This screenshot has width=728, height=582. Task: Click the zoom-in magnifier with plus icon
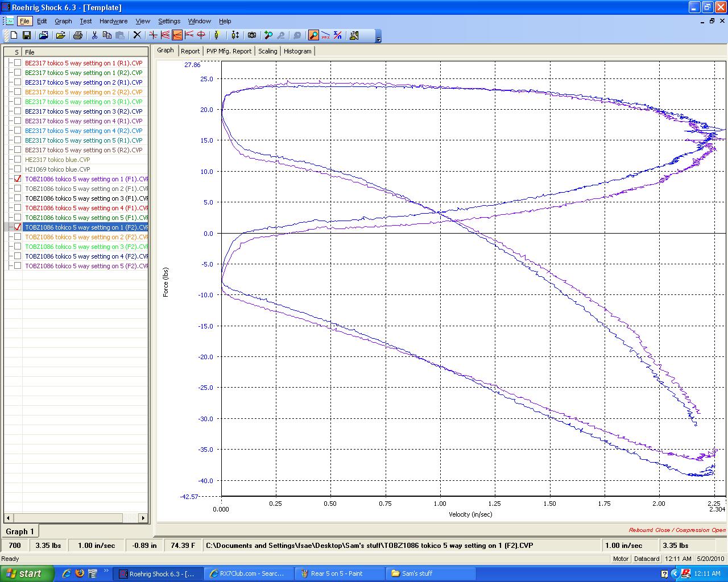[268, 35]
